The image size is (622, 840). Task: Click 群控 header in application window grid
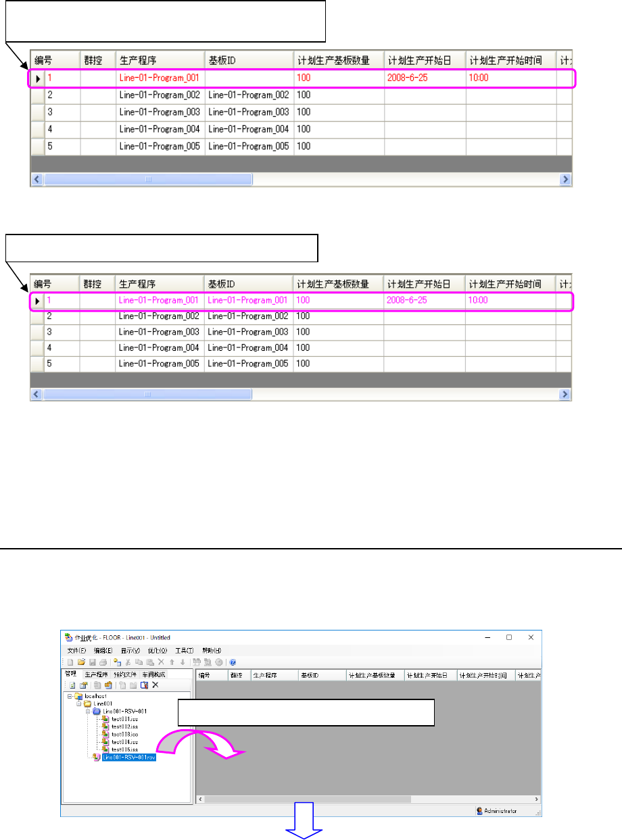click(239, 676)
